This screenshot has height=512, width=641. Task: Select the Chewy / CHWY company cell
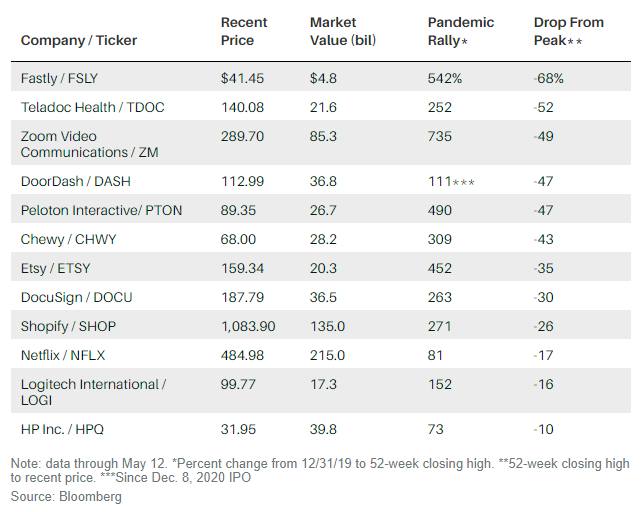[x=70, y=239]
